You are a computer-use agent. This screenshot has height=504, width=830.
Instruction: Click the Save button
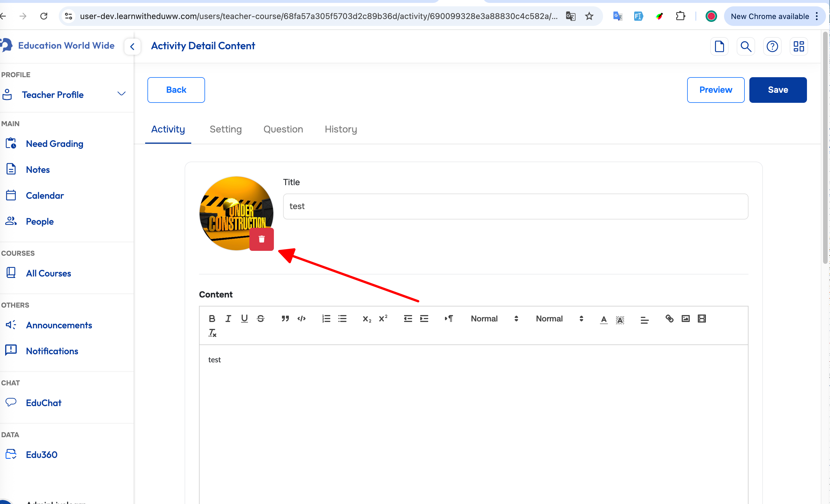[778, 90]
